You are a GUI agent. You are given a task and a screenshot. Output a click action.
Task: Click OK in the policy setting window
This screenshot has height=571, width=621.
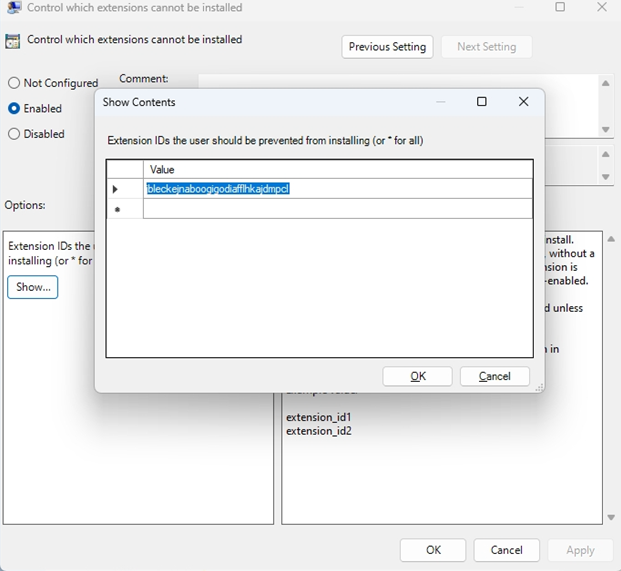coord(433,550)
